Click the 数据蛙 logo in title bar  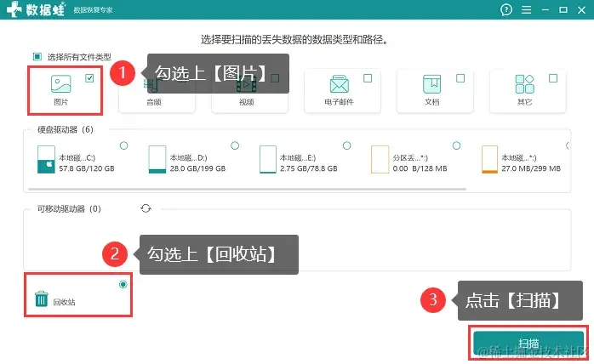tap(36, 9)
